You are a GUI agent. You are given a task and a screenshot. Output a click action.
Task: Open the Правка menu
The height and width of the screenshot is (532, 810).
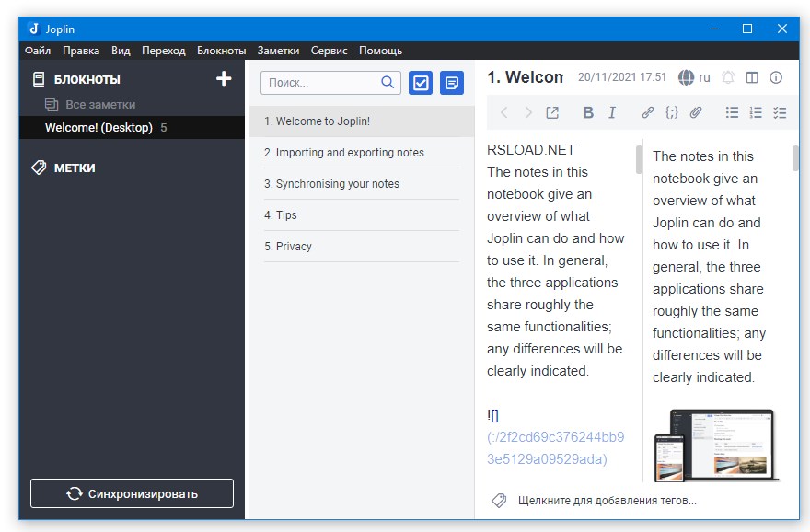point(81,51)
